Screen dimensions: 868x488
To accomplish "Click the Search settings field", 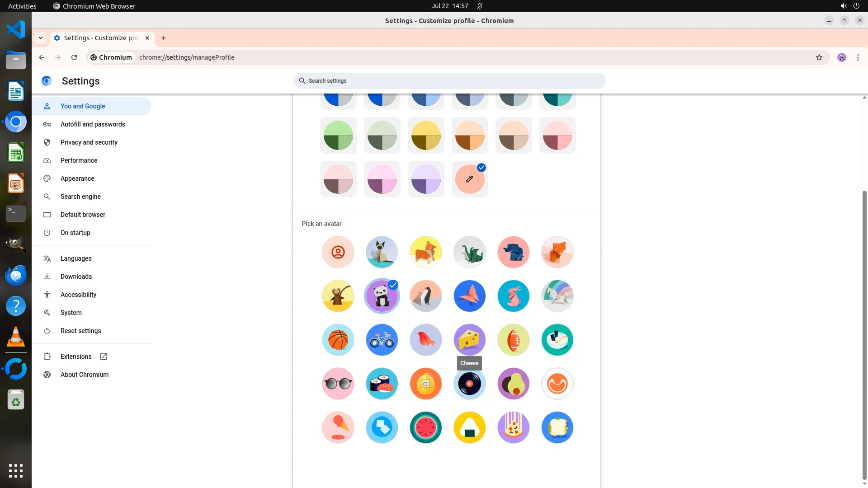I will [x=449, y=81].
